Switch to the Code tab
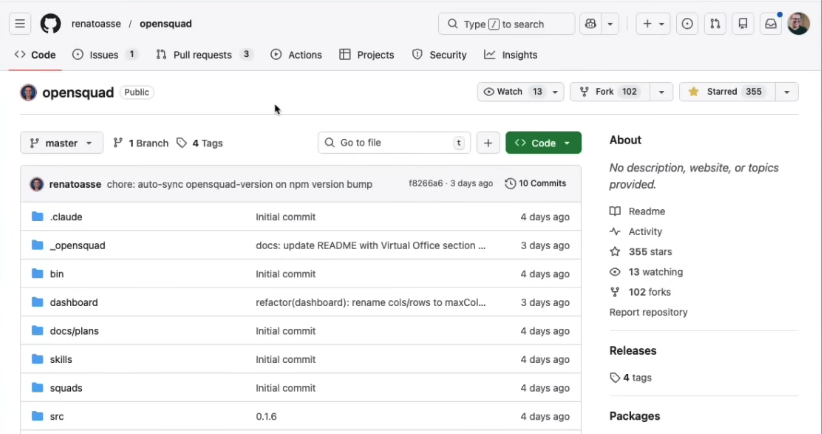822x434 pixels. click(36, 55)
